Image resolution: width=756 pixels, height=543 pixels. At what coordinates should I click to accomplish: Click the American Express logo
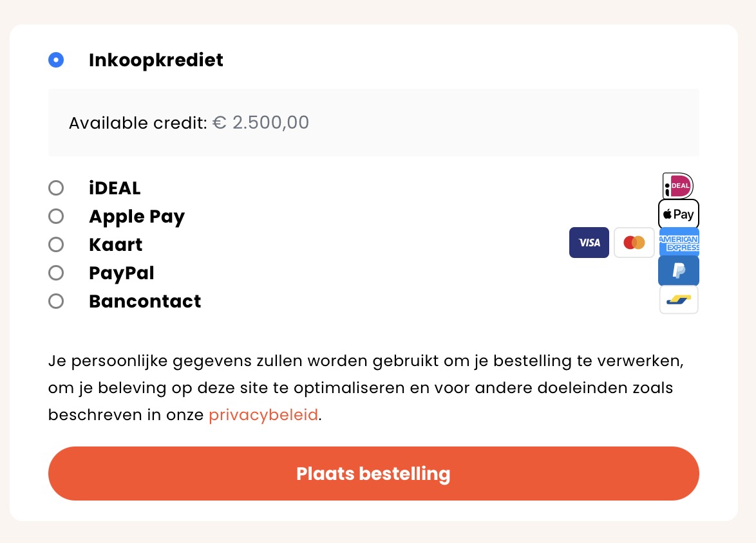pyautogui.click(x=679, y=243)
